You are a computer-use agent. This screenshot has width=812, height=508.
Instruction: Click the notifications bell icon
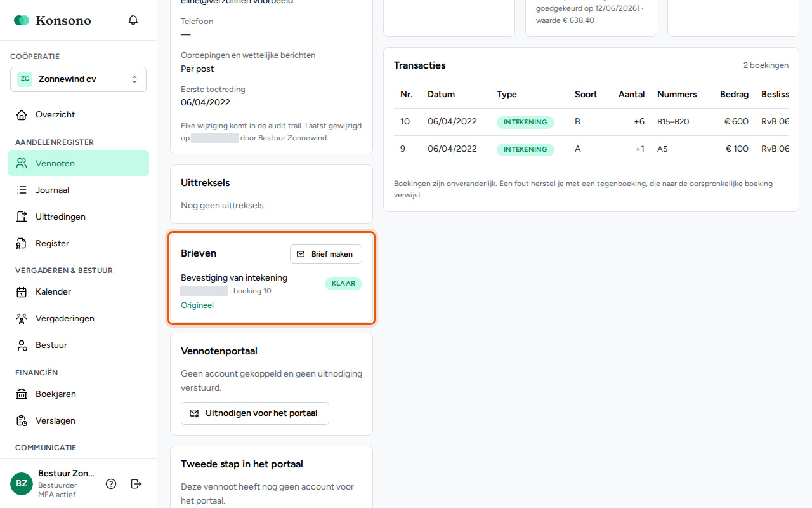(133, 20)
